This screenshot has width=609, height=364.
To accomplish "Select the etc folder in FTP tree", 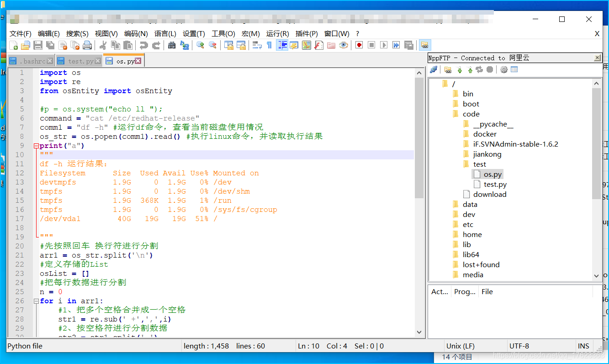I will (x=468, y=224).
